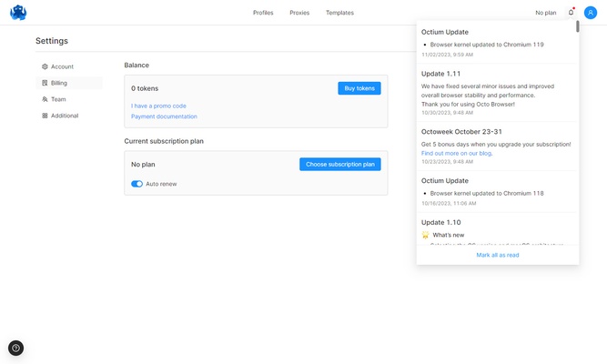The height and width of the screenshot is (364, 607).
Task: Open the Templates tab
Action: tap(339, 13)
